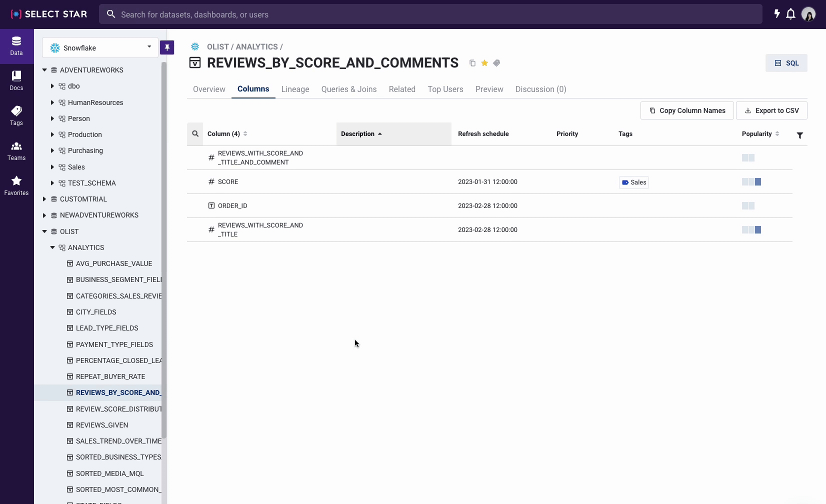Viewport: 826px width, 504px height.
Task: Click the Export to CSV button
Action: point(771,110)
